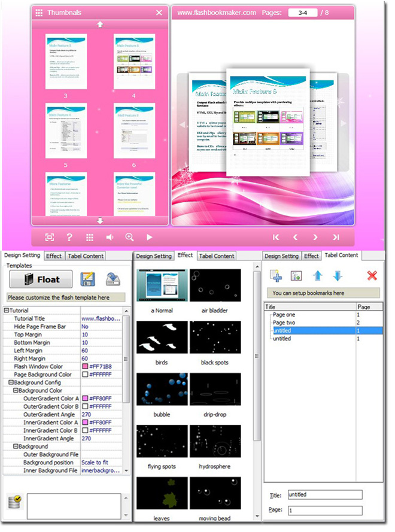Click the apply changes database icon
The height and width of the screenshot is (532, 395).
click(x=14, y=502)
